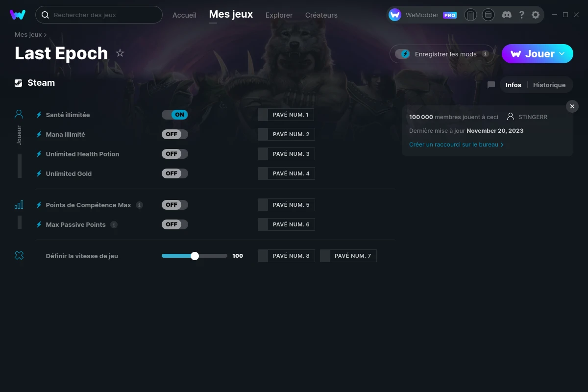Focus the Rechercher des jeux search field
Screen dimensions: 588x392
[x=99, y=15]
